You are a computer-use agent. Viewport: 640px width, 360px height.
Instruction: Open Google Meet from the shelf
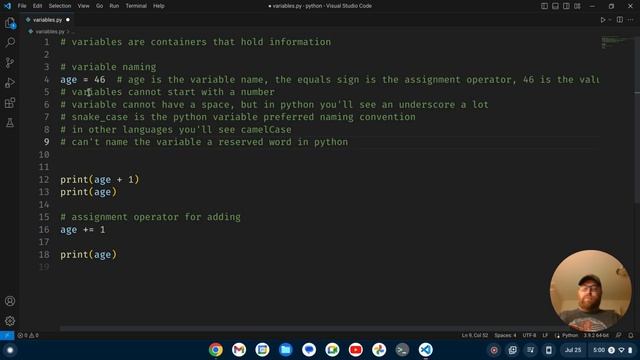[332, 350]
